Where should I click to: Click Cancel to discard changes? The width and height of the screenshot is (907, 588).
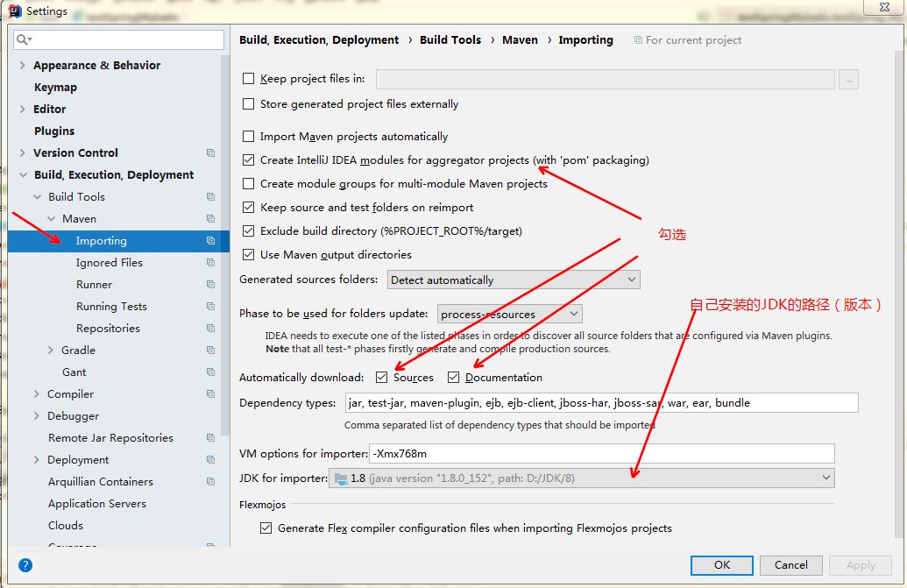tap(790, 565)
